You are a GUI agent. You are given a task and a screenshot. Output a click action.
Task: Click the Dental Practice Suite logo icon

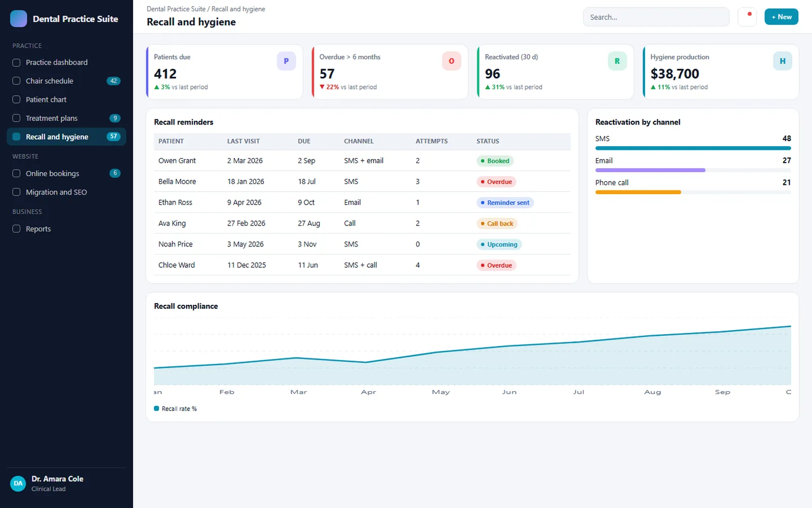click(19, 19)
